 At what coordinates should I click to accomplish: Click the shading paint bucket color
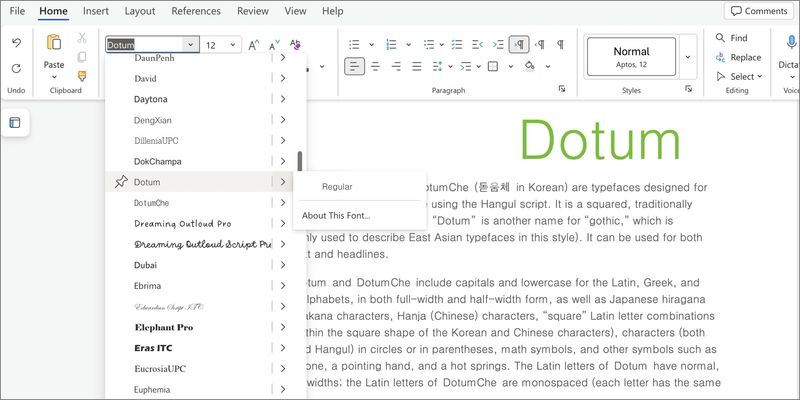[x=530, y=67]
